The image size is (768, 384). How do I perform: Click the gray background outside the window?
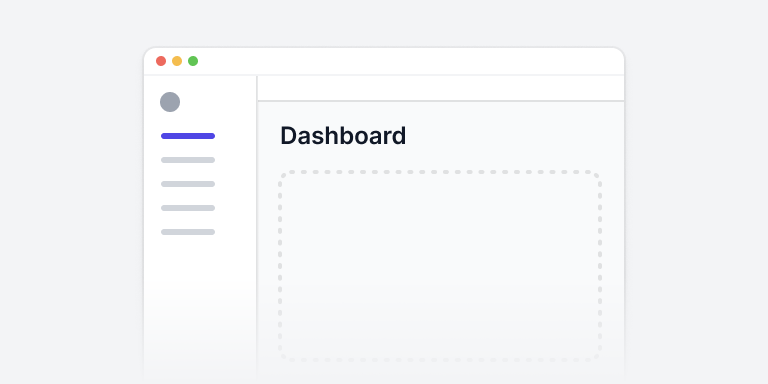pyautogui.click(x=69, y=196)
